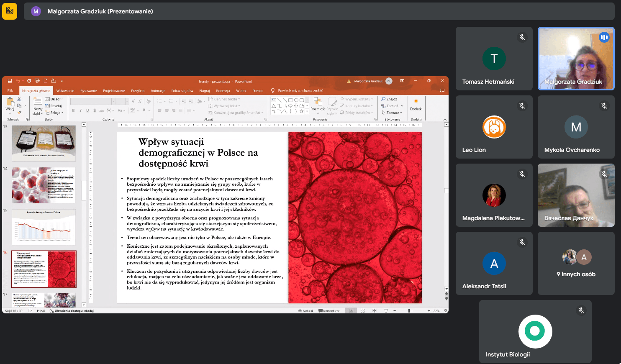Select the oval shape in shapes gallery
621x364 pixels.
(296, 100)
